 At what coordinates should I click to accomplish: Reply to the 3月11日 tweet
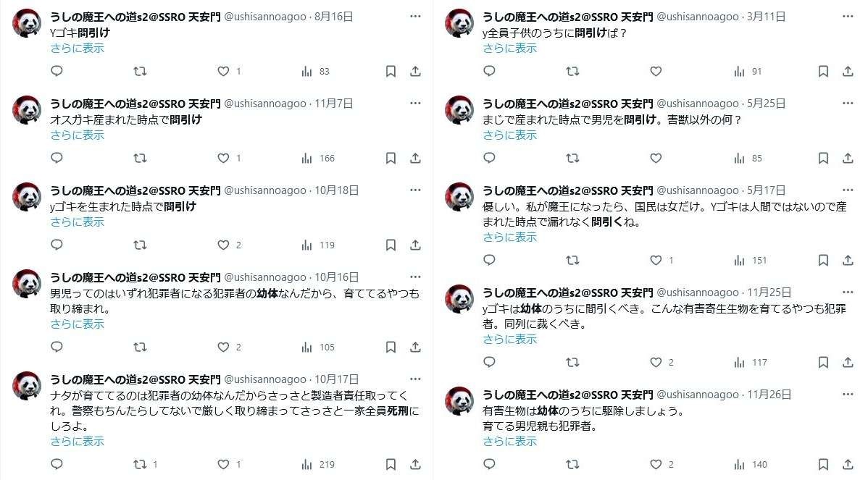coord(489,72)
